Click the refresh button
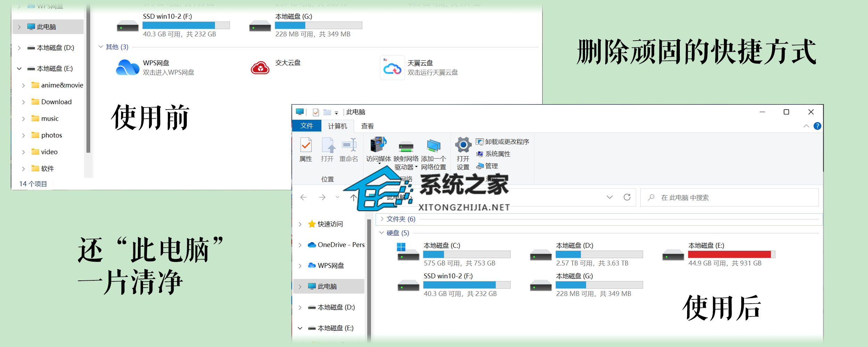This screenshot has width=868, height=347. pyautogui.click(x=627, y=197)
